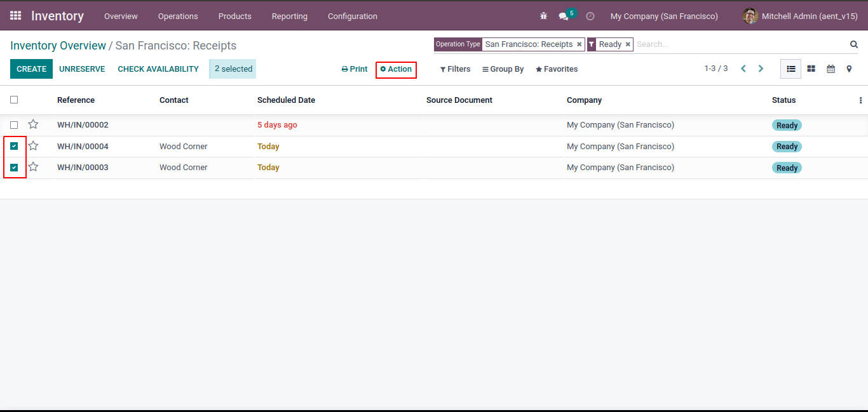Viewport: 868px width, 412px height.
Task: Click Mitchell Admin avatar picture
Action: [750, 16]
